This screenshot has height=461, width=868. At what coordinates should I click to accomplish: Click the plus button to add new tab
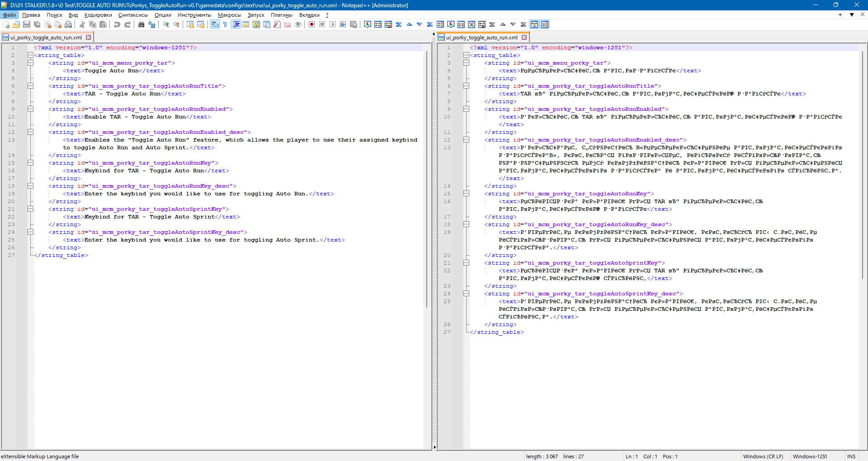(x=840, y=15)
